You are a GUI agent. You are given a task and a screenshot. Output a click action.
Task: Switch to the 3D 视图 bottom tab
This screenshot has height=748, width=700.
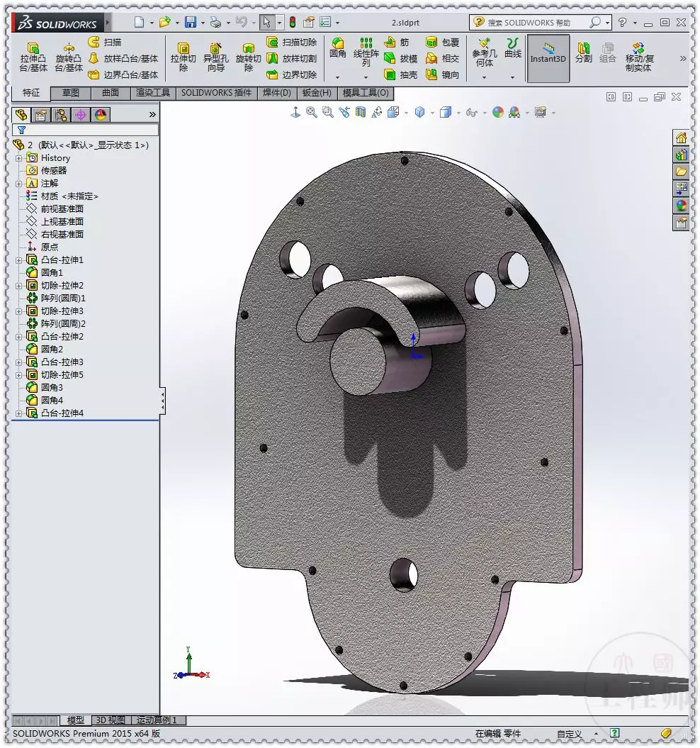(111, 720)
